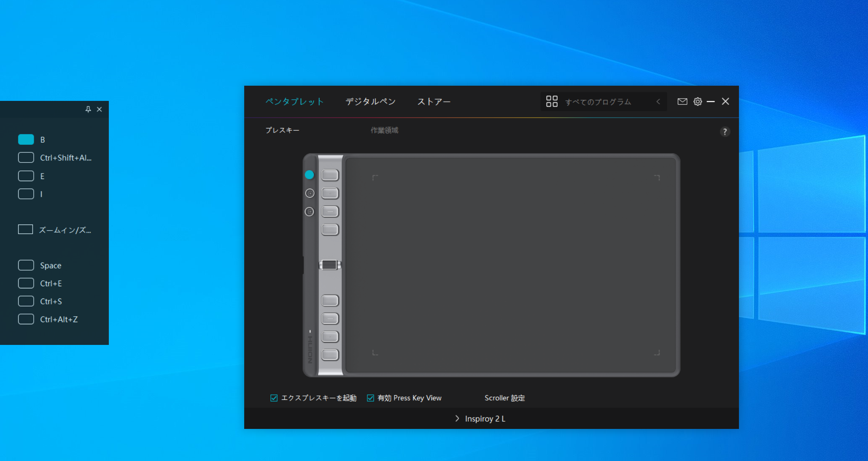
Task: Switch to the 作業領域 tab
Action: pos(384,130)
